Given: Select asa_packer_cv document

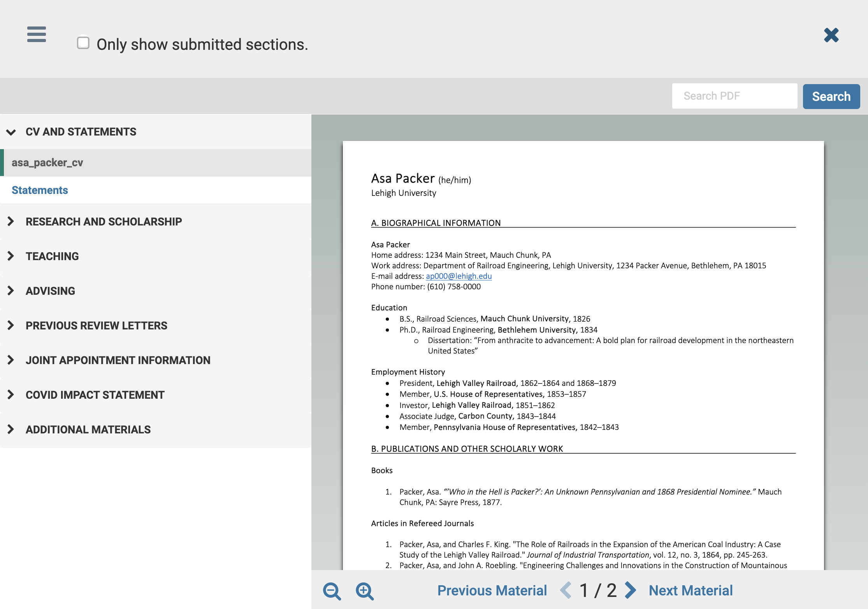Looking at the screenshot, I should 156,163.
